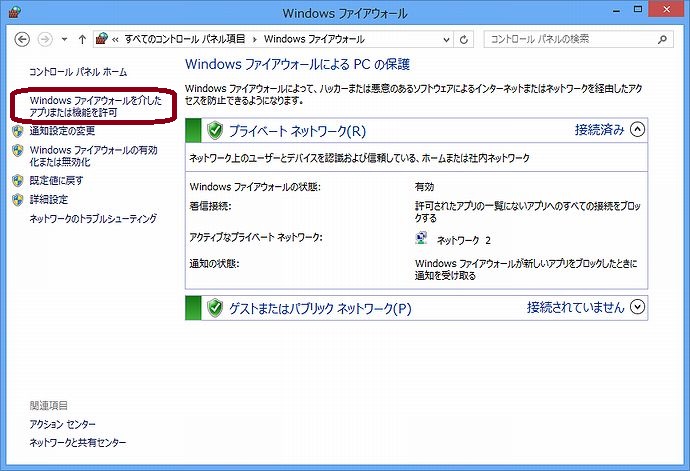The width and height of the screenshot is (690, 471).
Task: Open Windows ファイアウォールを介したアプリまたは機能を許可
Action: pyautogui.click(x=95, y=106)
